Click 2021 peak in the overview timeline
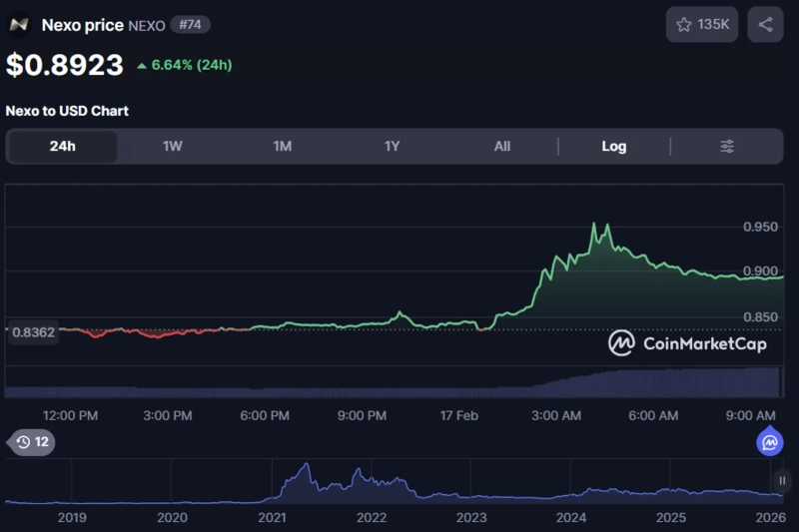This screenshot has height=532, width=799. point(306,467)
